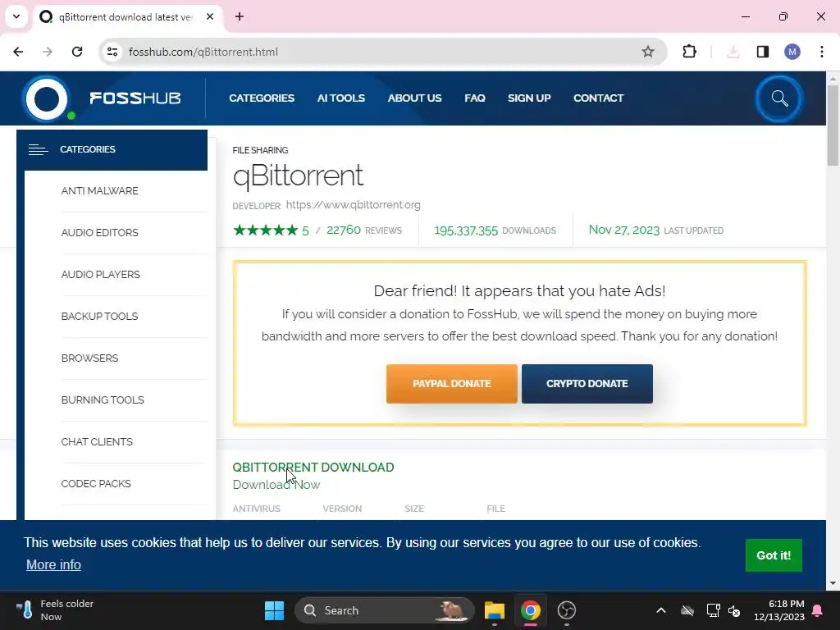Click the 22760 reviews count
This screenshot has width=840, height=630.
(x=344, y=230)
